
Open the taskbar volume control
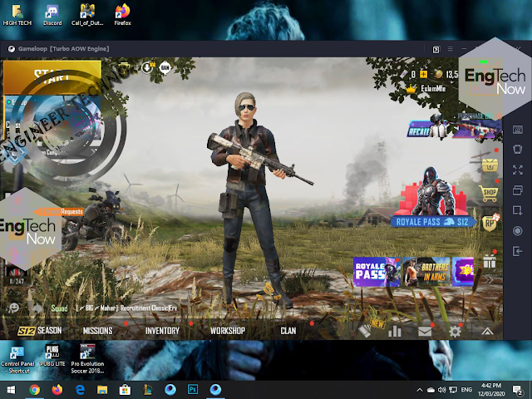pos(441,390)
